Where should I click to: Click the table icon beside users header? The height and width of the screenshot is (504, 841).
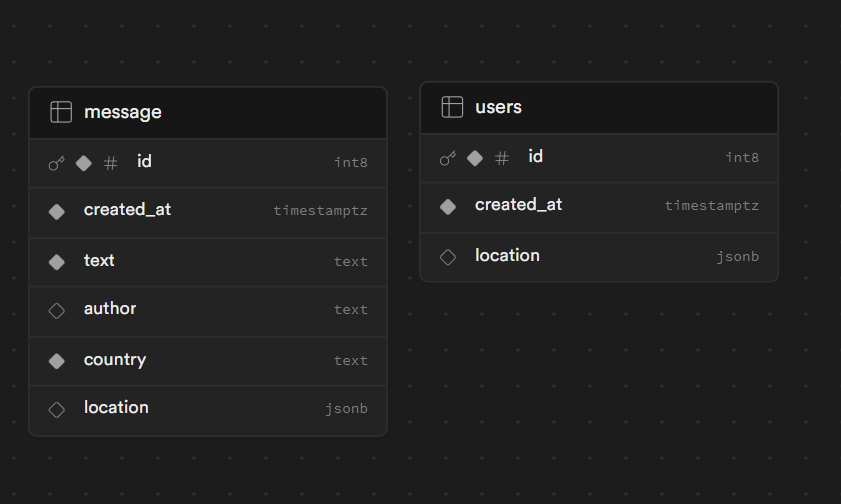(x=452, y=107)
